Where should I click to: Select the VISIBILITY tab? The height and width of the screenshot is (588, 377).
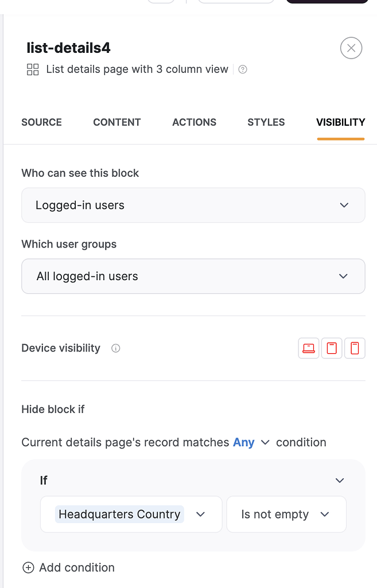pos(340,122)
